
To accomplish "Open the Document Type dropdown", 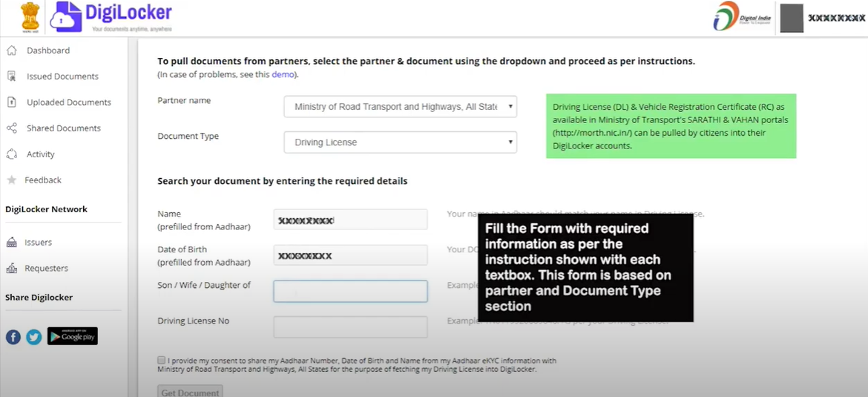I will (400, 142).
